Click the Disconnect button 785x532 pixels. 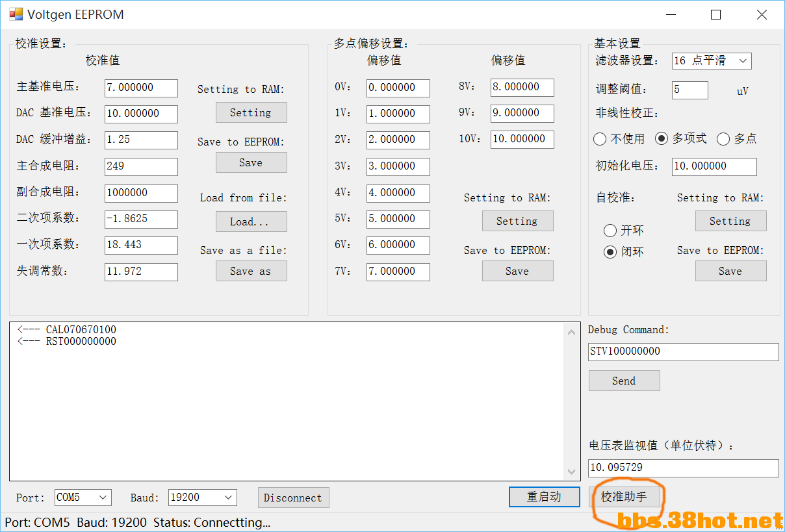(293, 498)
